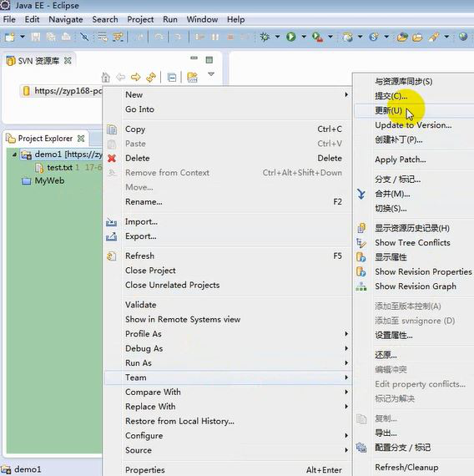
Task: Select the https://zyp168-pc repository entry
Action: [68, 91]
